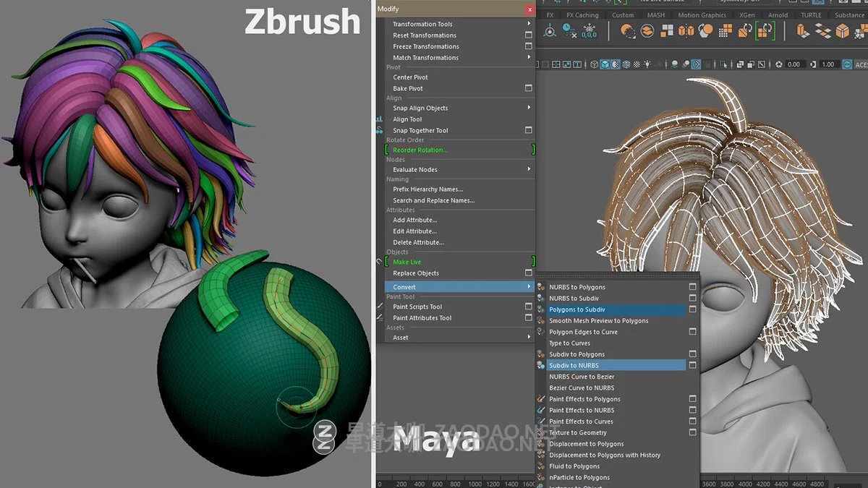This screenshot has width=868, height=488.
Task: Switch to the Arnold shelf tab
Action: [778, 14]
